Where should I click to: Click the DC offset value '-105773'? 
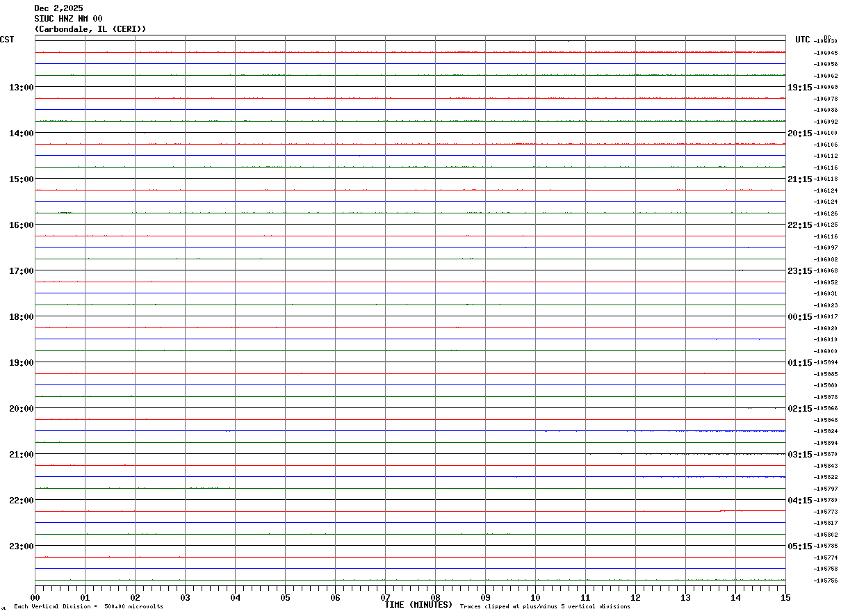tap(825, 512)
